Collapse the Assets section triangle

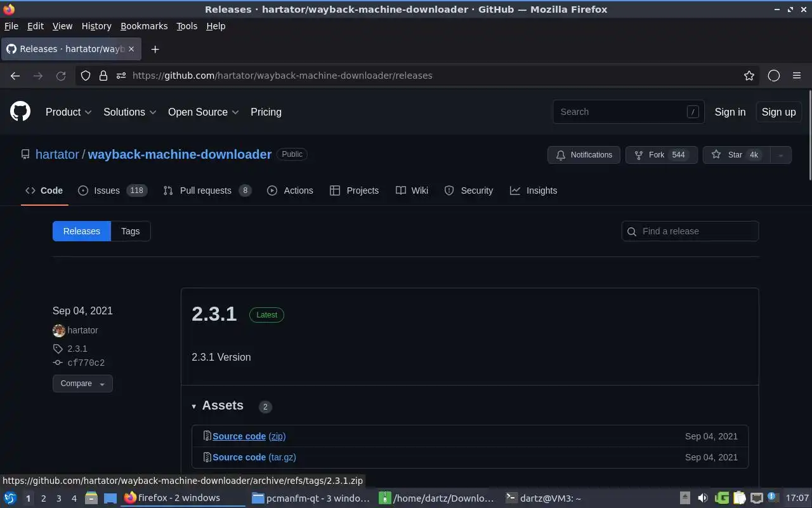[194, 406]
